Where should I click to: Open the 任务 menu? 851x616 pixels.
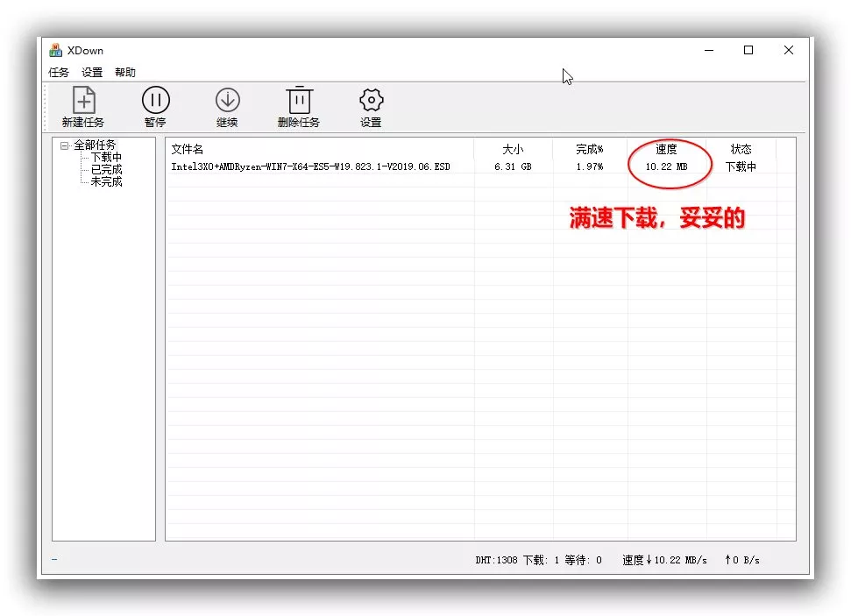click(x=58, y=72)
